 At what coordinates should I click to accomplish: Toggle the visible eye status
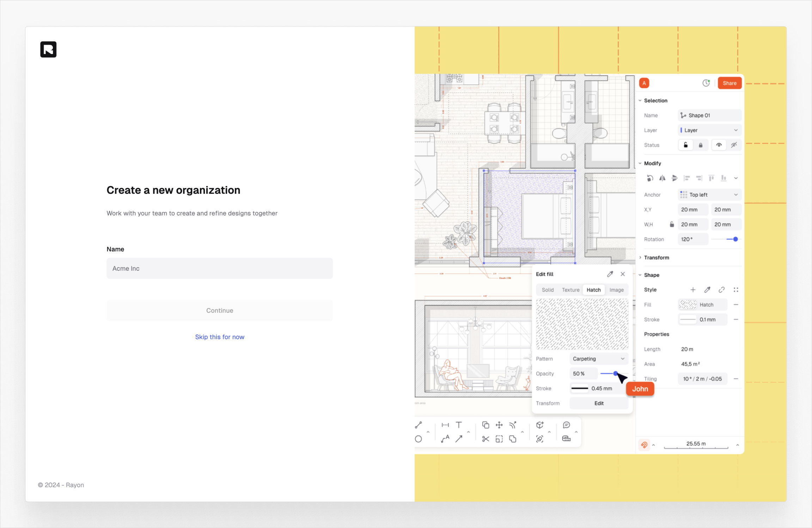pos(719,145)
